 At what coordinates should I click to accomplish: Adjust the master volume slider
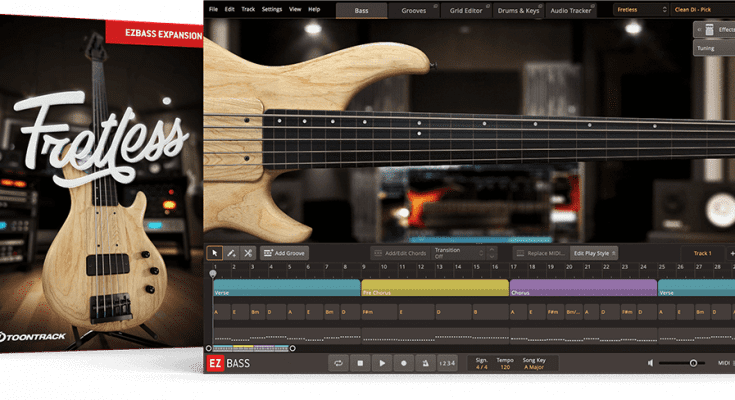tap(693, 362)
